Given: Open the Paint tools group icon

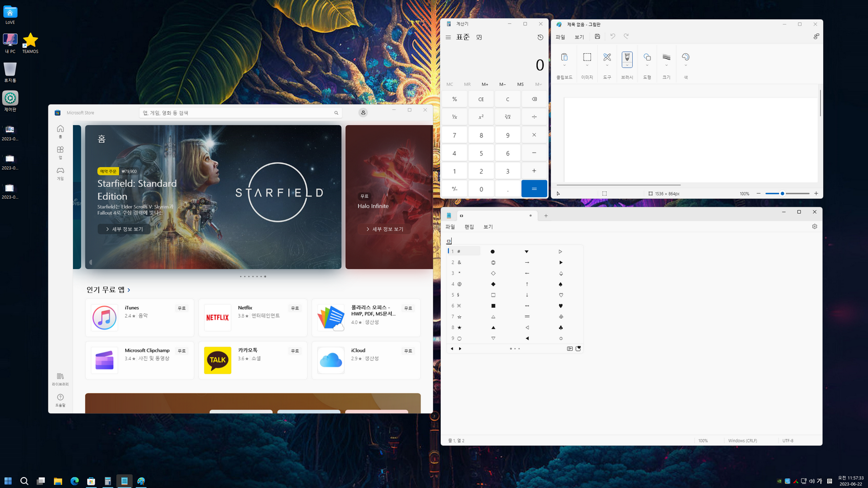Looking at the screenshot, I should 607,57.
